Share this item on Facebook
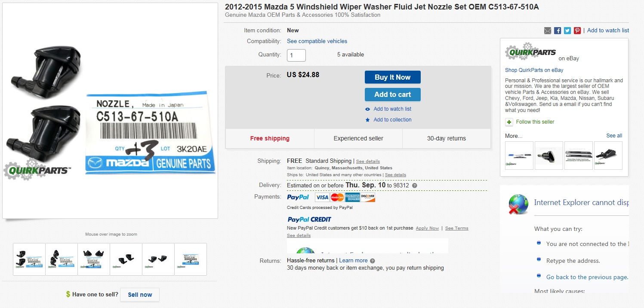Viewport: 644px width, 308px height. pos(558,31)
